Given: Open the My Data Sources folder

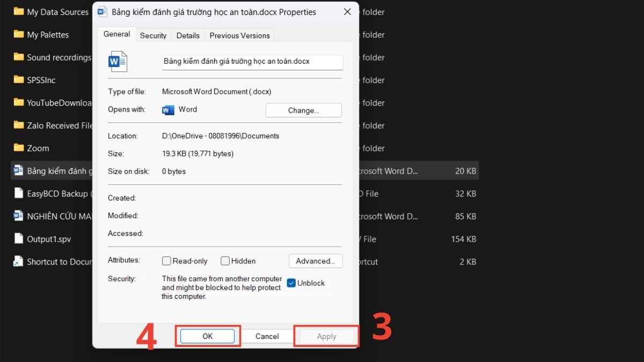Looking at the screenshot, I should pyautogui.click(x=56, y=12).
